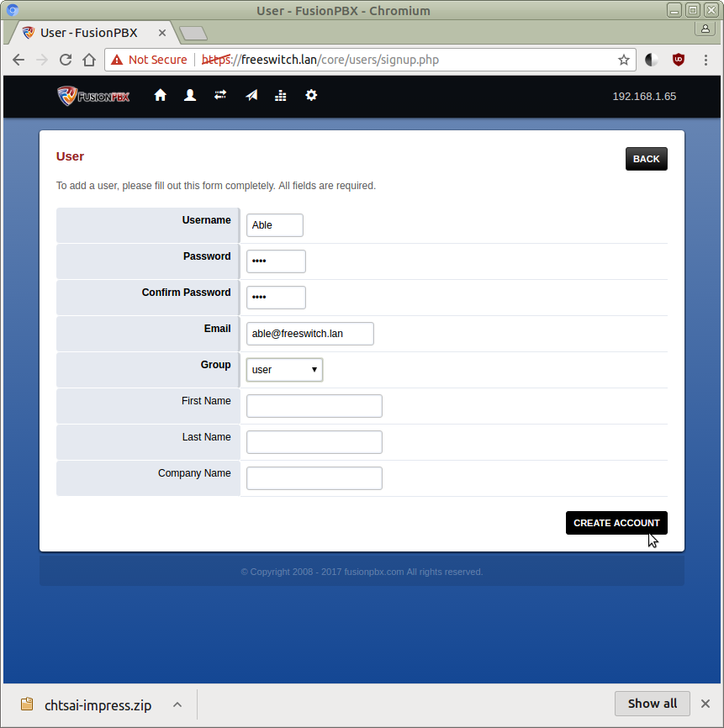Image resolution: width=724 pixels, height=728 pixels.
Task: Open the Dialplan arrows icon menu
Action: (220, 96)
